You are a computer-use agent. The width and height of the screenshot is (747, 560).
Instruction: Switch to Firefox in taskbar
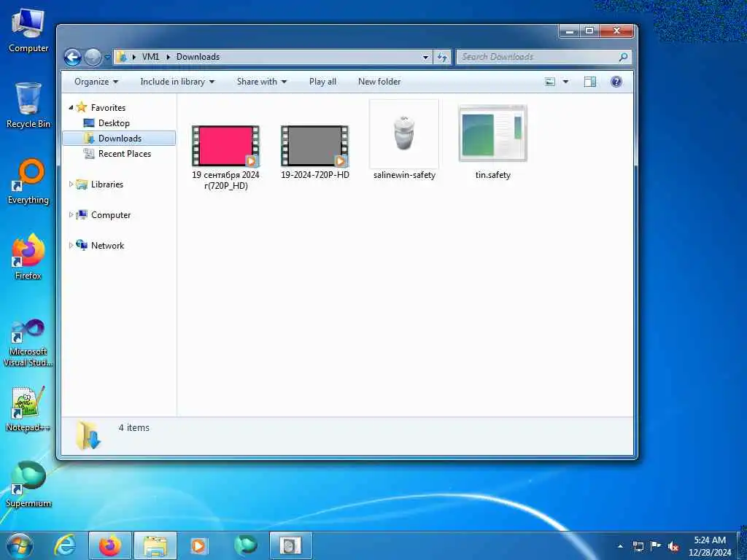(x=109, y=545)
